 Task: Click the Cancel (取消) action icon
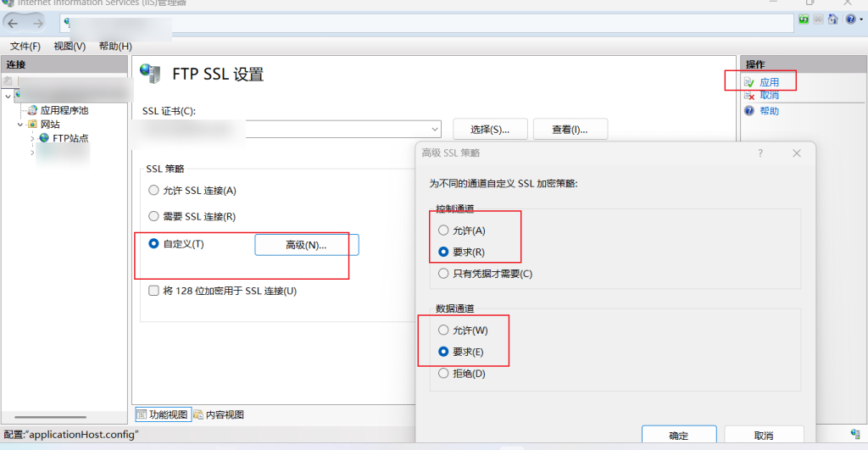click(749, 96)
